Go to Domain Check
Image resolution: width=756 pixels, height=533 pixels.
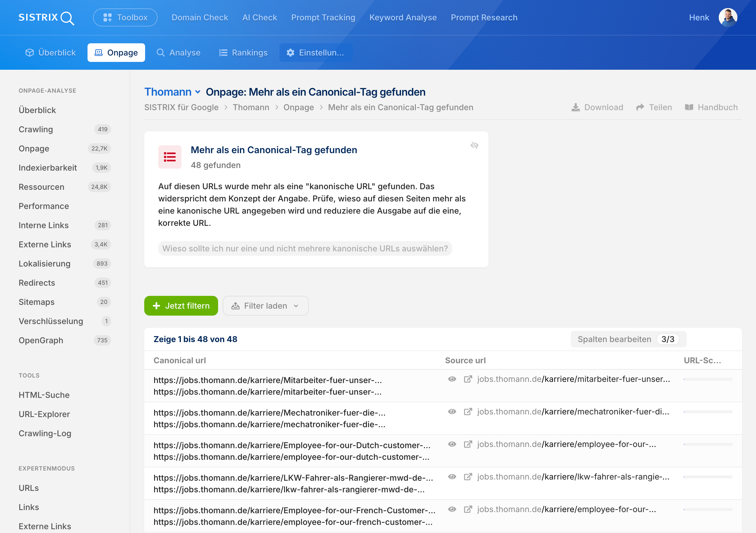(x=199, y=17)
